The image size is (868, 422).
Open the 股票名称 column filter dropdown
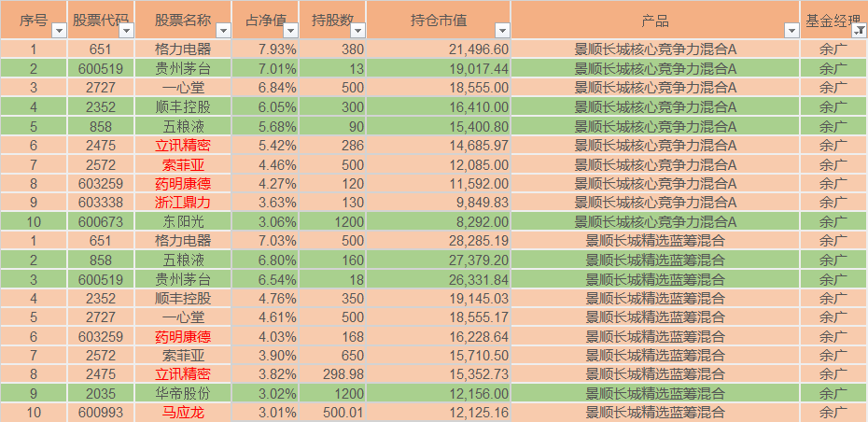pos(223,31)
